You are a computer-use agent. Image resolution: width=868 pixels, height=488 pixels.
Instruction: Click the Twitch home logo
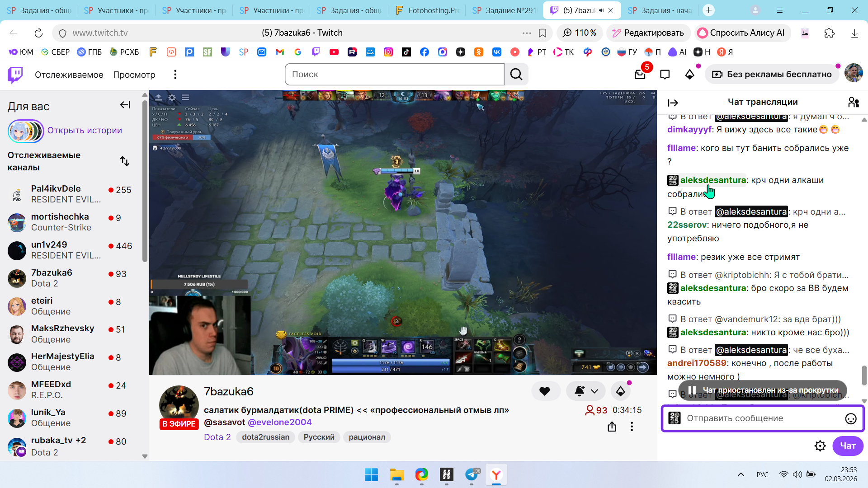[x=15, y=75]
